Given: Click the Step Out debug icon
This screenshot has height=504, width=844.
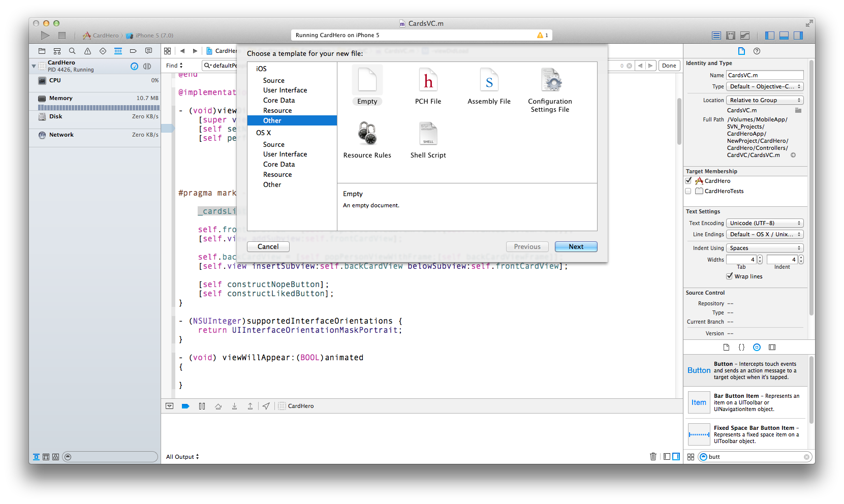Looking at the screenshot, I should coord(250,406).
